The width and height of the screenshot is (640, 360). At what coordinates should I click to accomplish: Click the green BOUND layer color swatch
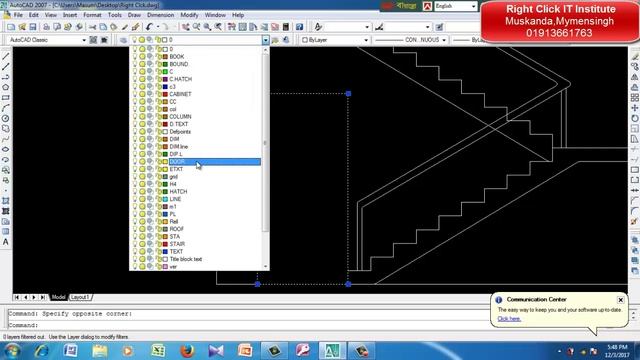(x=165, y=64)
